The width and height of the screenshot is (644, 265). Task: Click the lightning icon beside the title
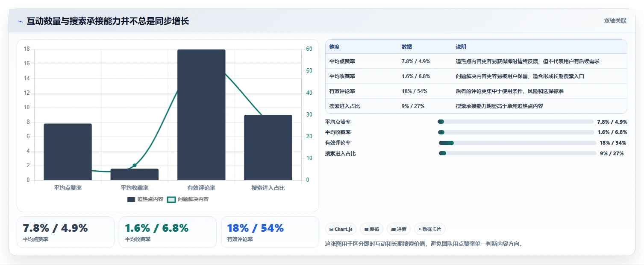pos(20,21)
